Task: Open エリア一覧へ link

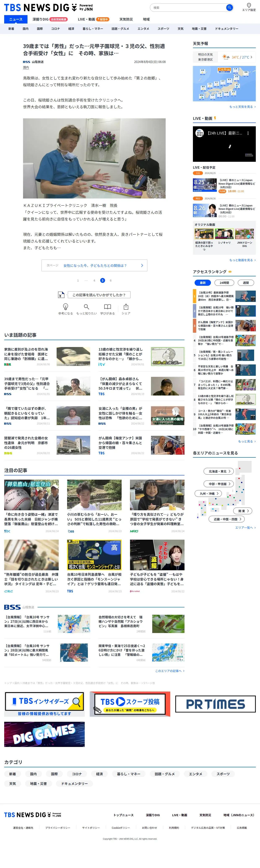Action: point(246,528)
